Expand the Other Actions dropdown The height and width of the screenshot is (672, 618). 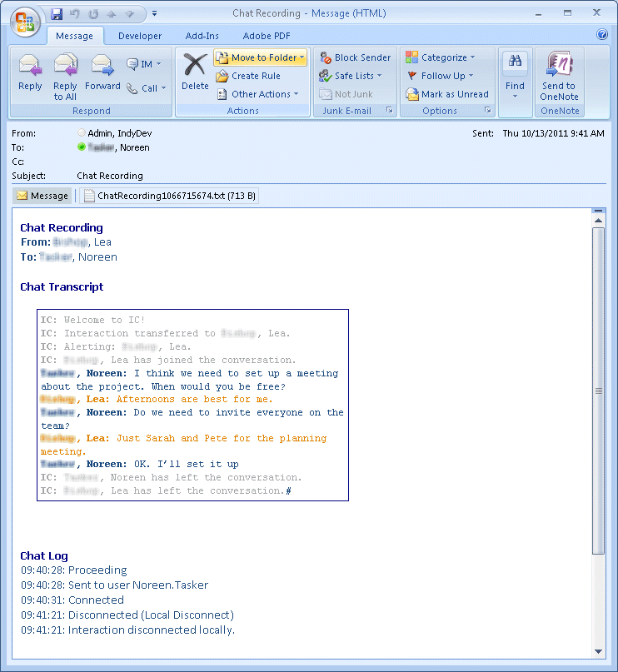point(257,94)
